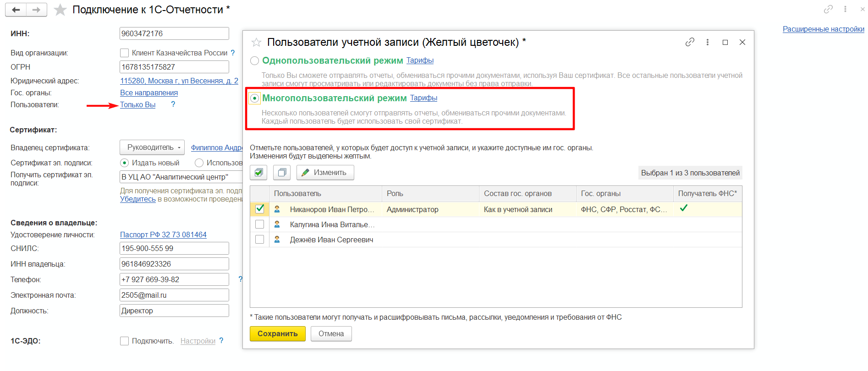Open Все направления link

pyautogui.click(x=149, y=93)
